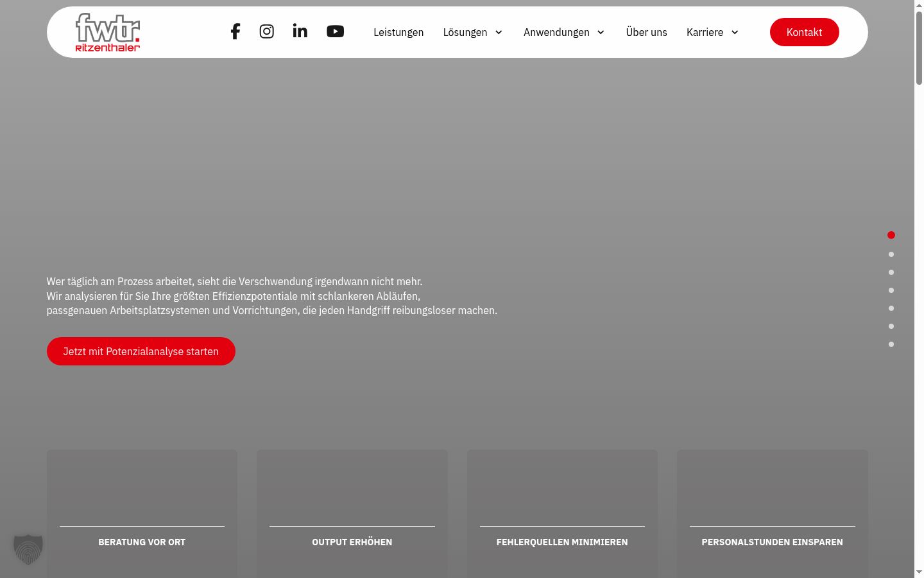Open the Facebook page icon
924x578 pixels.
pyautogui.click(x=235, y=31)
